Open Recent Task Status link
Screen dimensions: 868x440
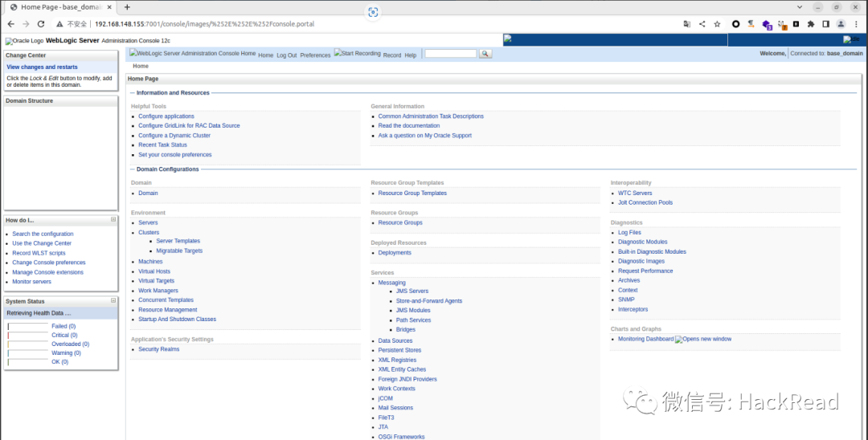[x=162, y=145]
